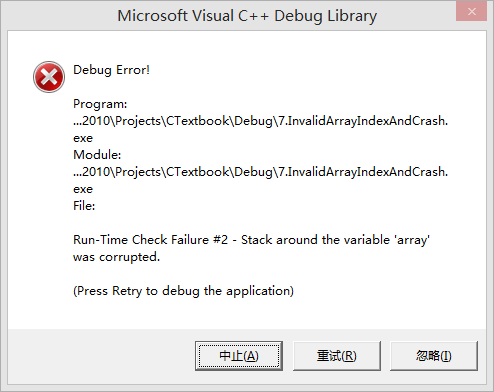Click the Run-Time Check Failure #2 message
Screen dimensions: 494x392
point(251,248)
